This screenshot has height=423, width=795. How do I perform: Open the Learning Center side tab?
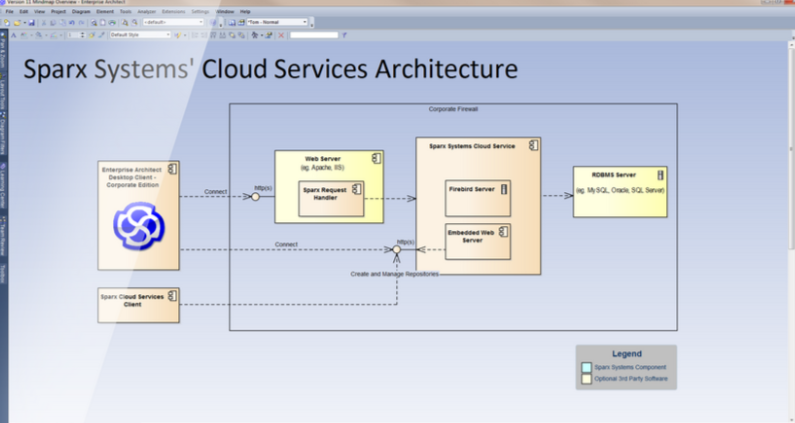click(x=3, y=187)
